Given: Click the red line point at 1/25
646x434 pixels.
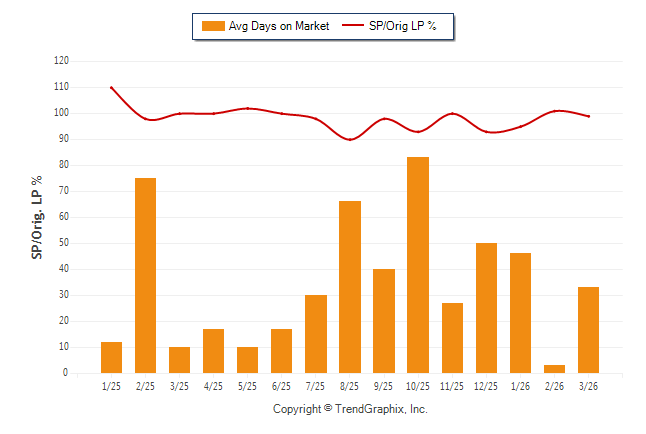Looking at the screenshot, I should click(111, 87).
